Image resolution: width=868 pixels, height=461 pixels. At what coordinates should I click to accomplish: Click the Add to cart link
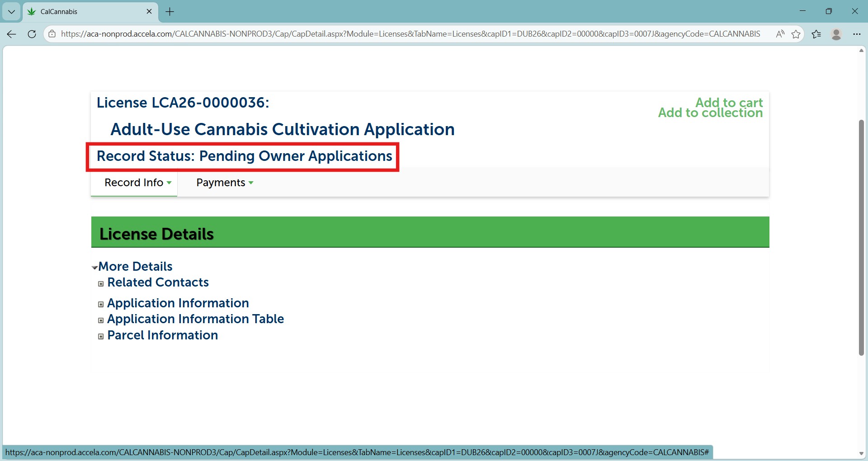point(729,102)
